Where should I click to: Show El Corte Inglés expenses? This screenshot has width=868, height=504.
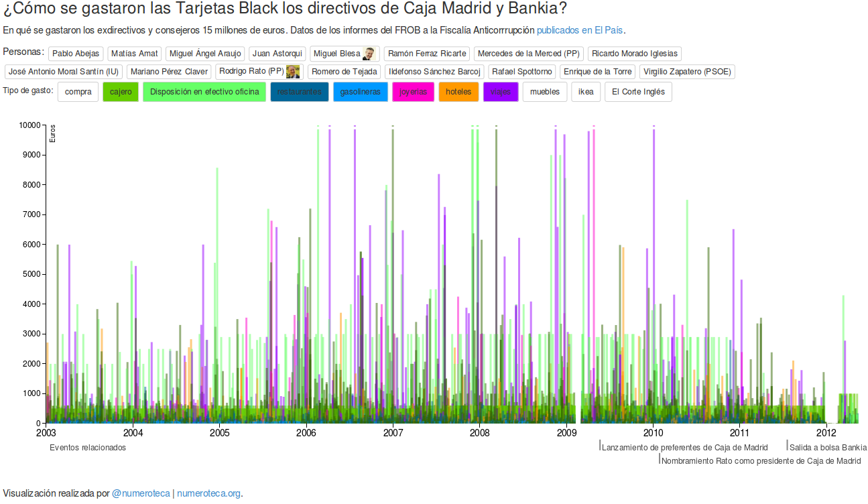click(x=638, y=92)
